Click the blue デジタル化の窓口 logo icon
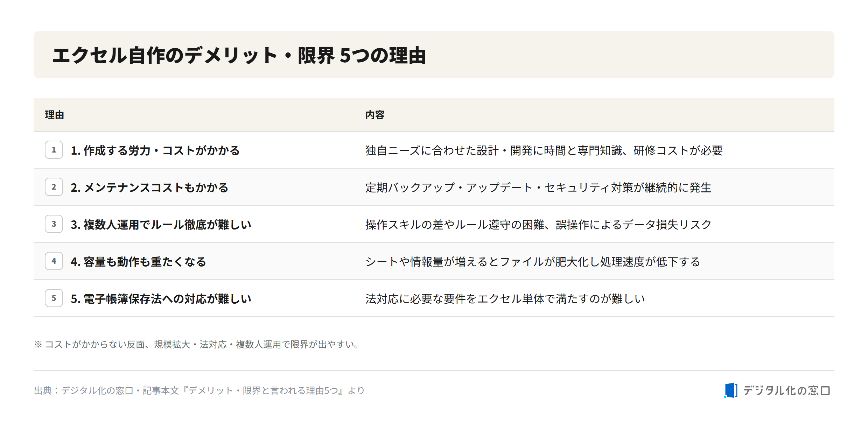 pyautogui.click(x=731, y=390)
